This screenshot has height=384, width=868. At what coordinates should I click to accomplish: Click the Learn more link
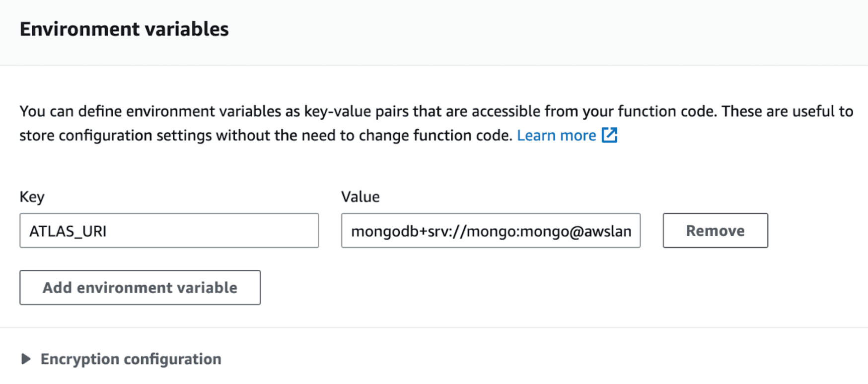click(556, 135)
